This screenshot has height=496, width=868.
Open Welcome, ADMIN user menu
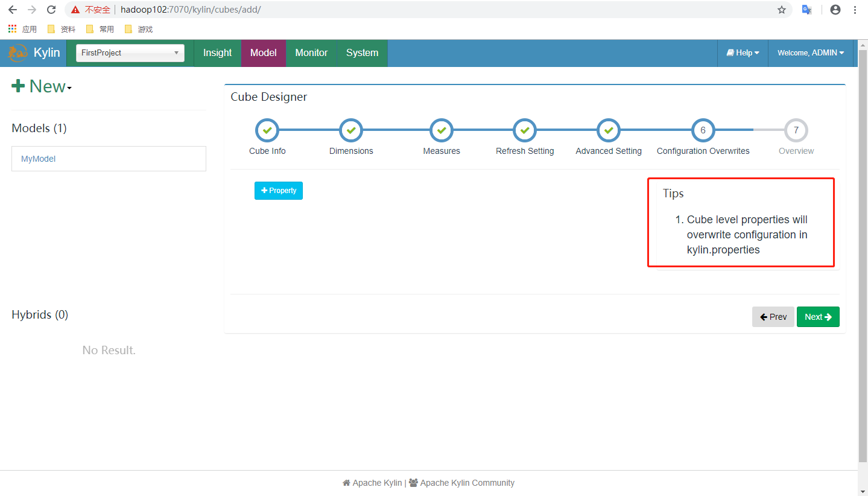pyautogui.click(x=811, y=53)
